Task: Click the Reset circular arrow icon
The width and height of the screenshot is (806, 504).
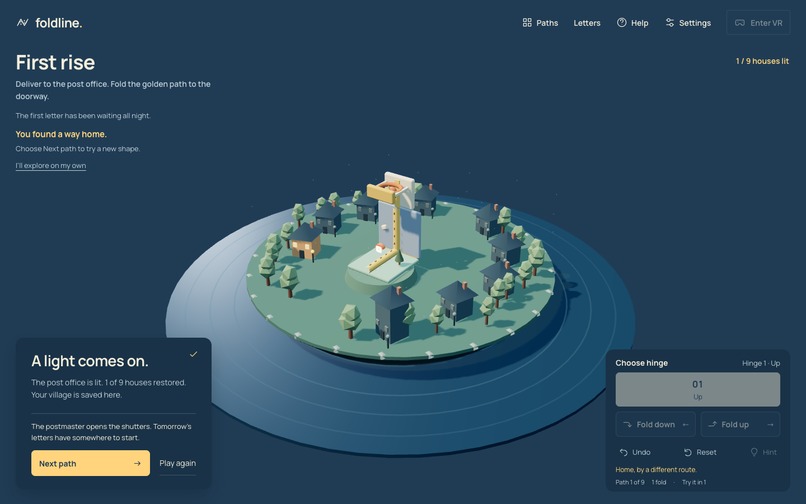Action: 688,453
